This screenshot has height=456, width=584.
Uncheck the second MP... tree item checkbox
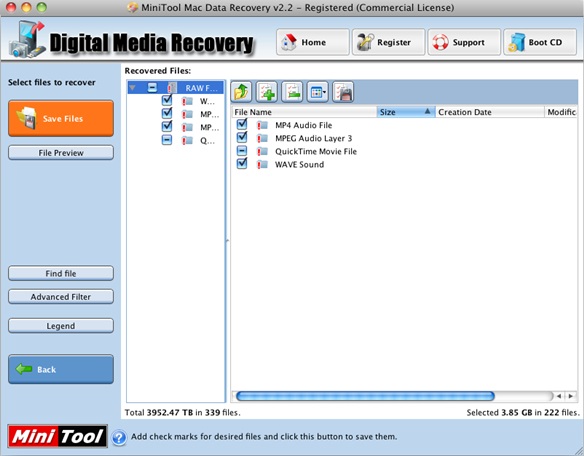click(167, 127)
